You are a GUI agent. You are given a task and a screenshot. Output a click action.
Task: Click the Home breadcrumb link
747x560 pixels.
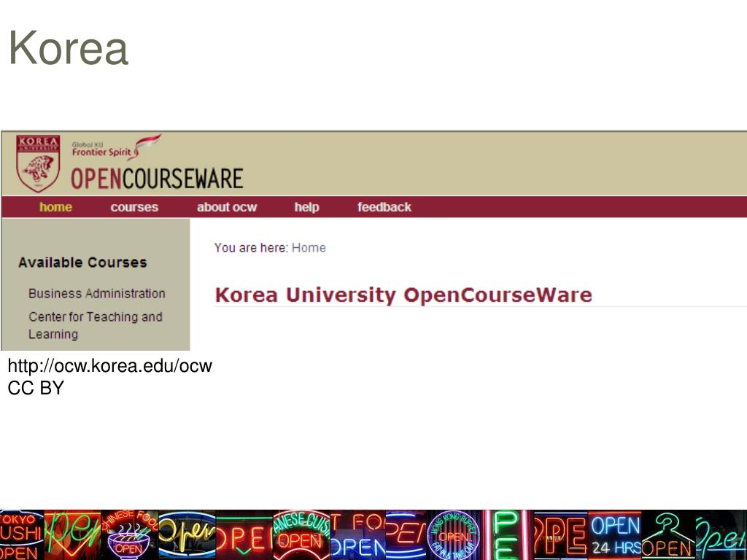(309, 248)
